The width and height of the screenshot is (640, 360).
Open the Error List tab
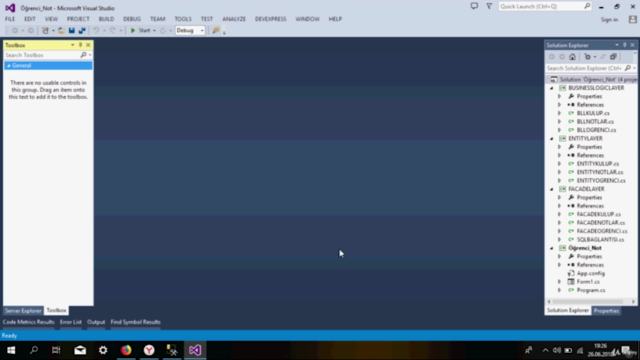tap(71, 322)
